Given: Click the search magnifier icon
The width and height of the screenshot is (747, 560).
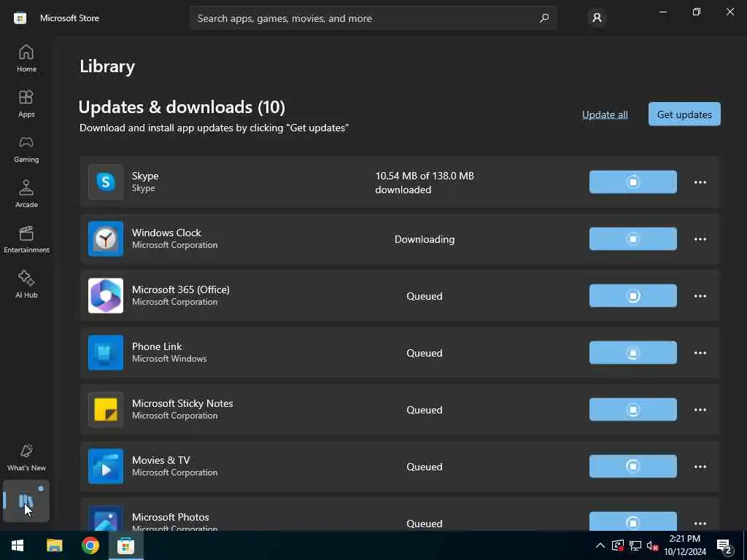Looking at the screenshot, I should coord(544,18).
